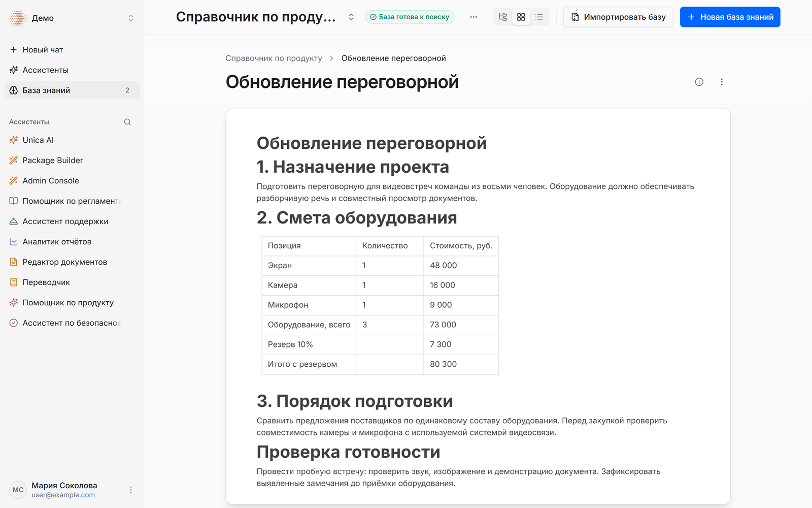Open Переводчик assistant
Image resolution: width=812 pixels, height=508 pixels.
coord(72,282)
